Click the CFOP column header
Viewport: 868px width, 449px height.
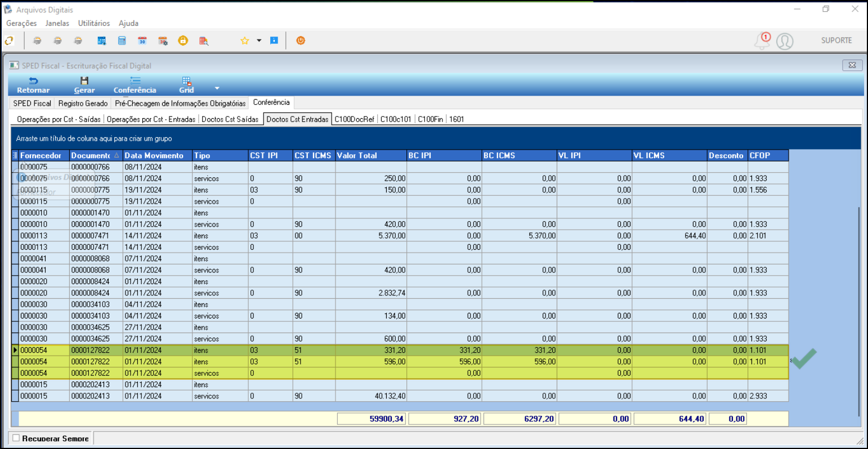click(768, 155)
